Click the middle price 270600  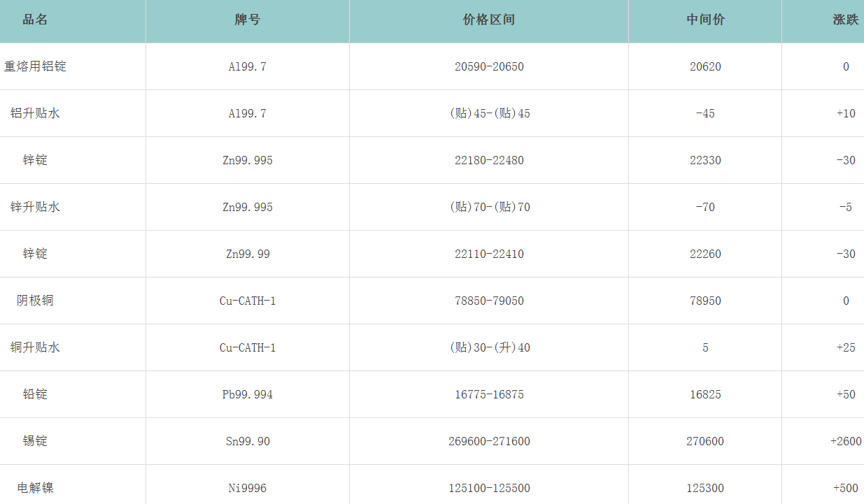705,441
